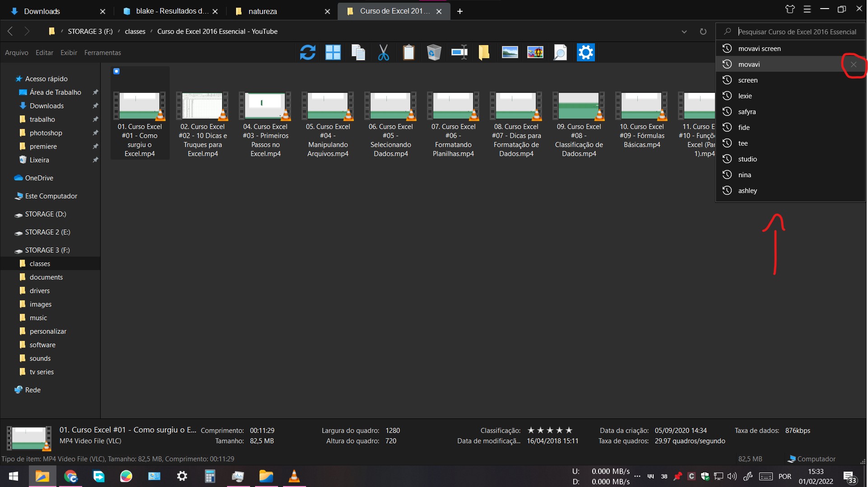The height and width of the screenshot is (487, 868).
Task: Click the landscape picture toolbar icon
Action: pyautogui.click(x=510, y=52)
